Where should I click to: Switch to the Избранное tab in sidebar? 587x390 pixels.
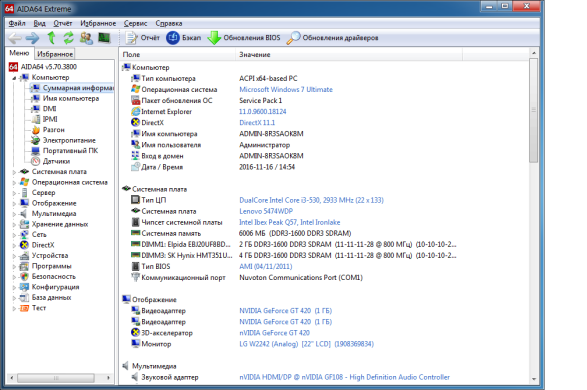(x=55, y=54)
